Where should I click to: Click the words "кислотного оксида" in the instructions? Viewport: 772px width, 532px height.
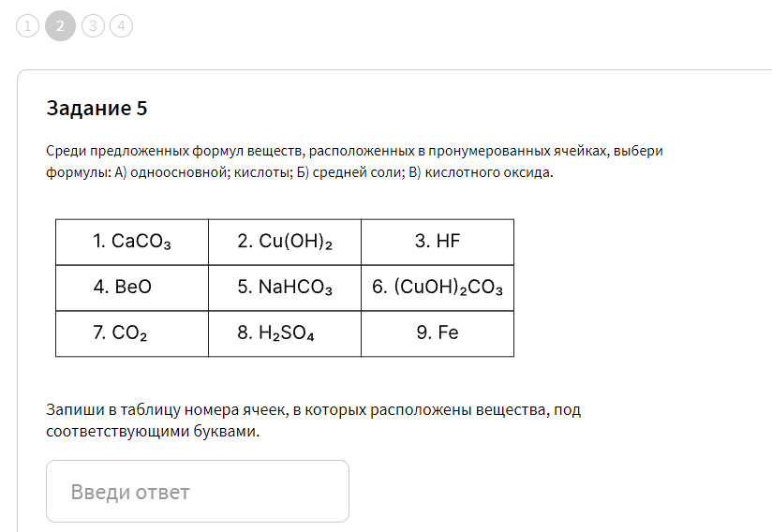point(487,172)
